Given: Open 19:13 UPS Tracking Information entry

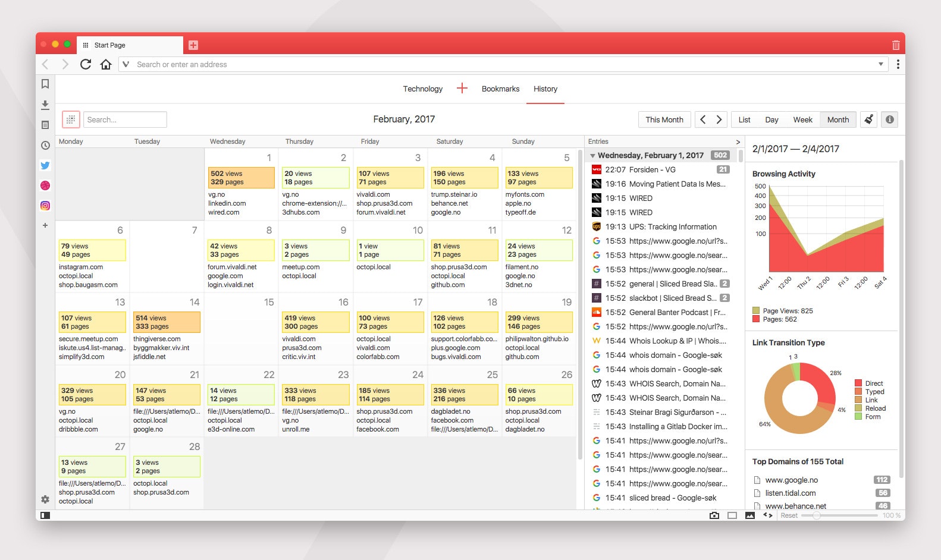Looking at the screenshot, I should click(660, 226).
